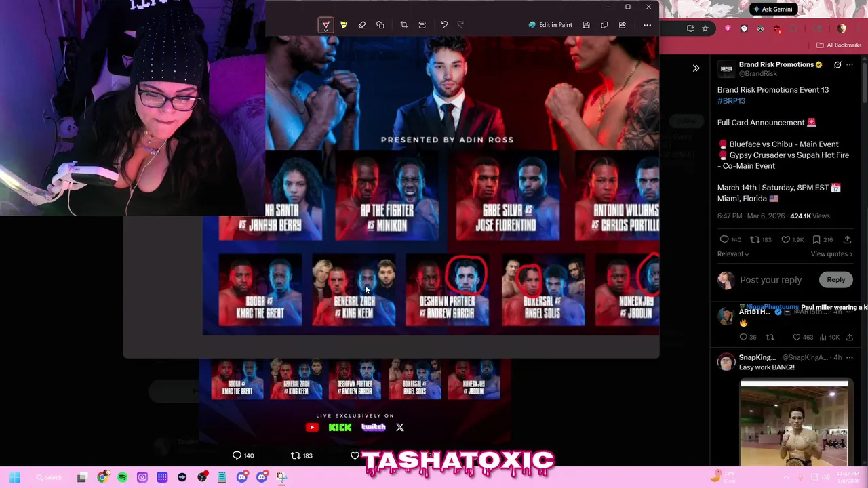Open the 140 replies on the post
868x488 pixels.
pos(730,239)
